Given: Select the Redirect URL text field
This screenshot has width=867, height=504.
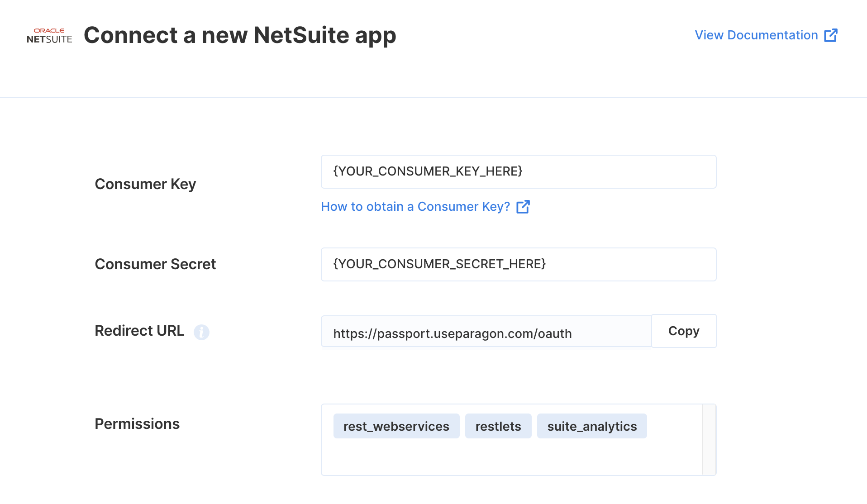Looking at the screenshot, I should click(486, 332).
